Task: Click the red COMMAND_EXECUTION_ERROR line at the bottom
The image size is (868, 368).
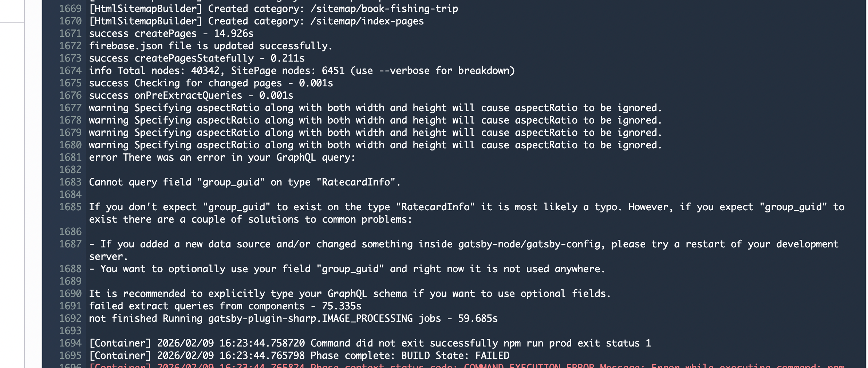Action: (466, 365)
